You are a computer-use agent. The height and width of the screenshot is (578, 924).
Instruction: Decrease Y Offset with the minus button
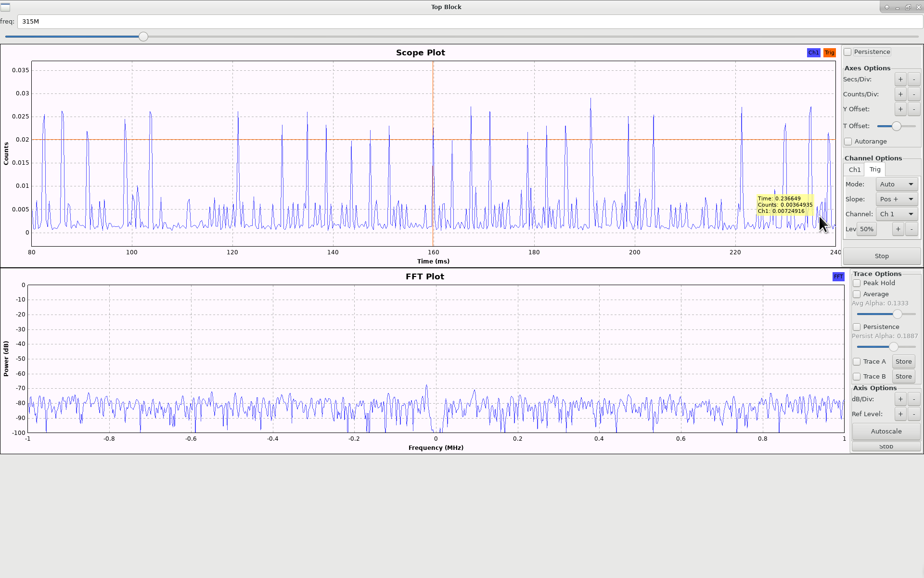[914, 109]
